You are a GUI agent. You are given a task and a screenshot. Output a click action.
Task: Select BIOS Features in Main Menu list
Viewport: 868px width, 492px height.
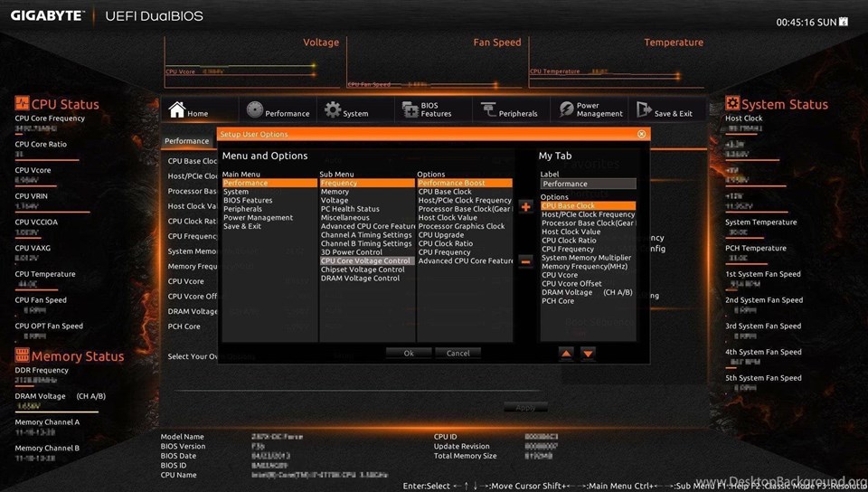[248, 201]
